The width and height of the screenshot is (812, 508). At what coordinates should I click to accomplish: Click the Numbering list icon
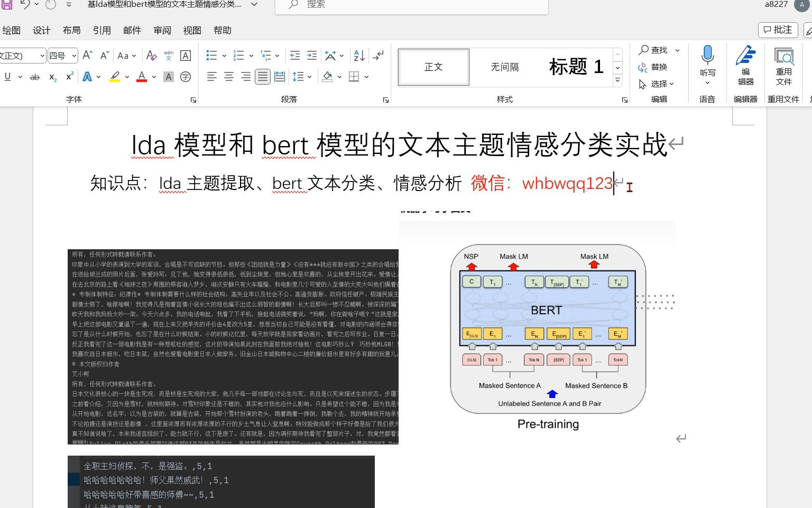click(239, 56)
